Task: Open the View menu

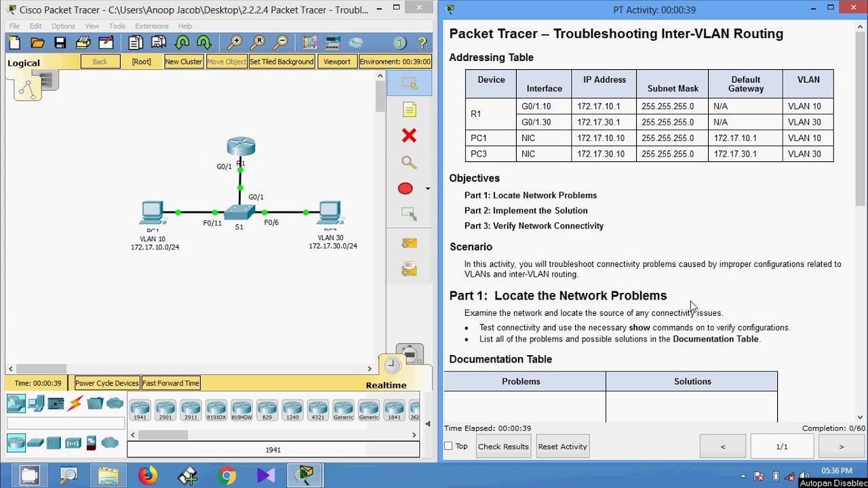Action: click(92, 26)
